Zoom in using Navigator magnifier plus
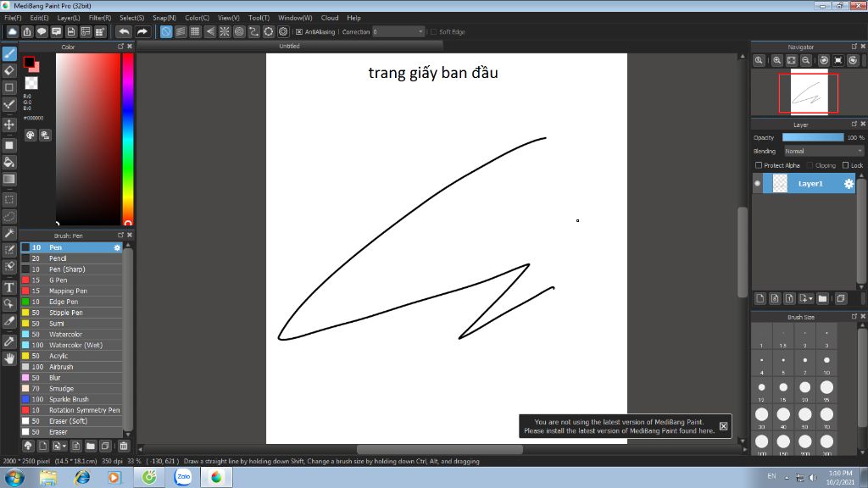This screenshot has width=868, height=488. click(x=777, y=60)
